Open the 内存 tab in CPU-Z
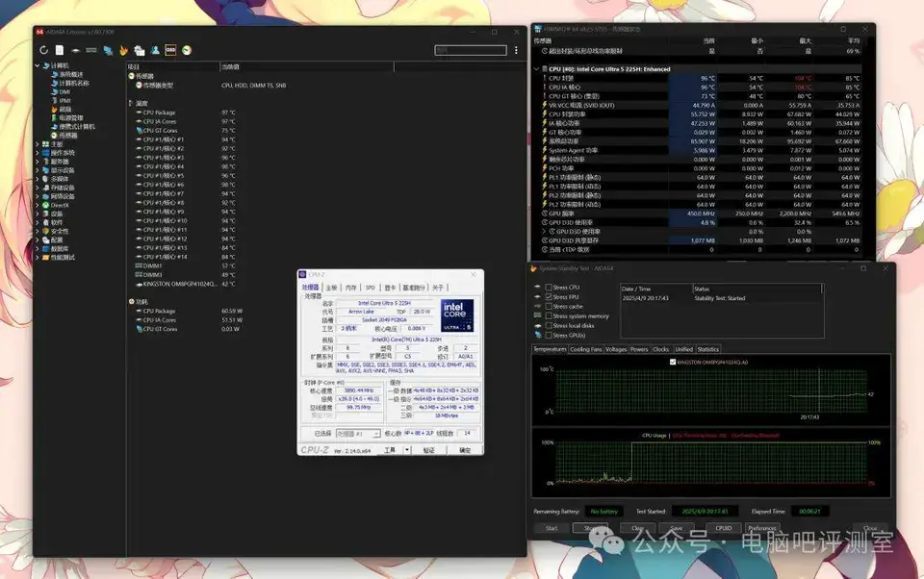The width and height of the screenshot is (924, 579). coord(351,288)
